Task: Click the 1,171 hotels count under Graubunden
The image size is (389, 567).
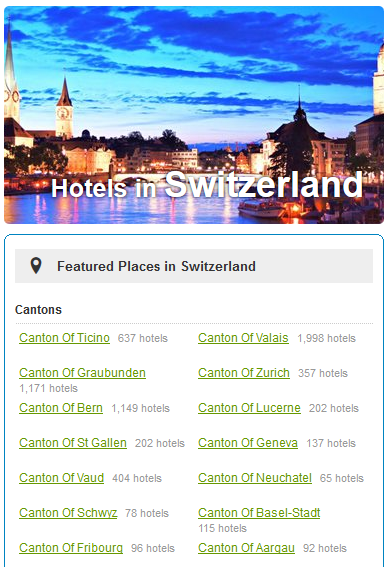Action: pyautogui.click(x=48, y=388)
